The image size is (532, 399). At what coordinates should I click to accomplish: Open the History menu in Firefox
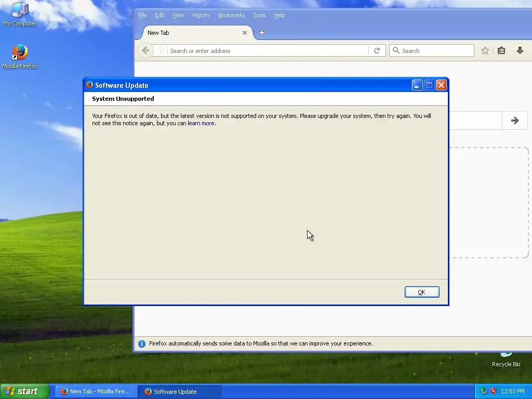click(201, 15)
